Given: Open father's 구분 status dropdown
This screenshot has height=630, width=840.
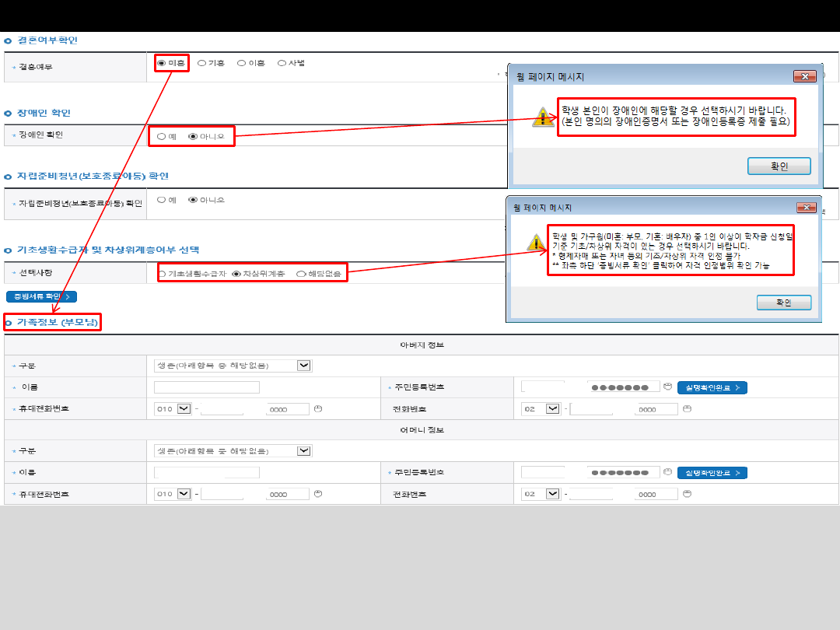Looking at the screenshot, I should point(304,366).
